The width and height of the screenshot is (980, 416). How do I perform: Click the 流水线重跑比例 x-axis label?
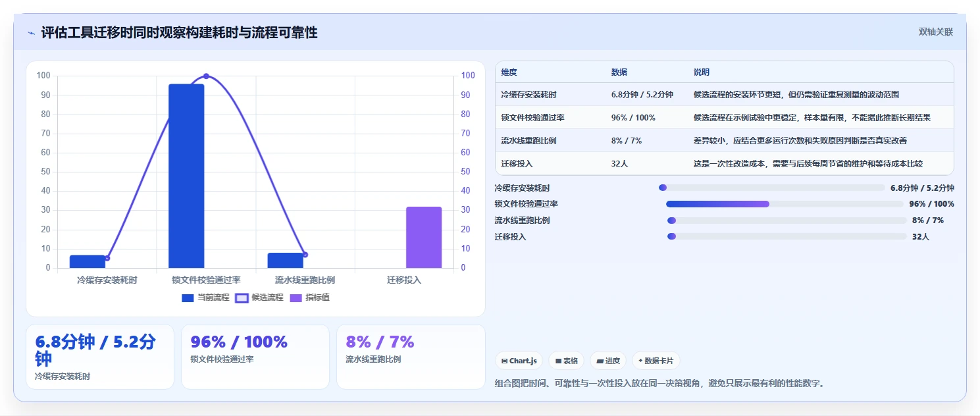pyautogui.click(x=305, y=280)
